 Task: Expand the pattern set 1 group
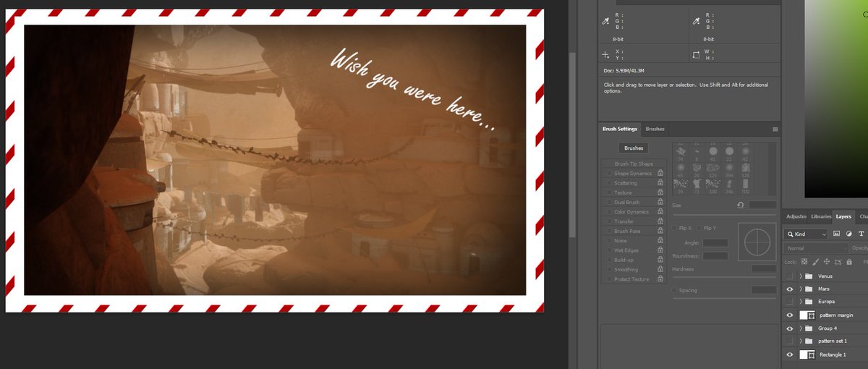[800, 341]
